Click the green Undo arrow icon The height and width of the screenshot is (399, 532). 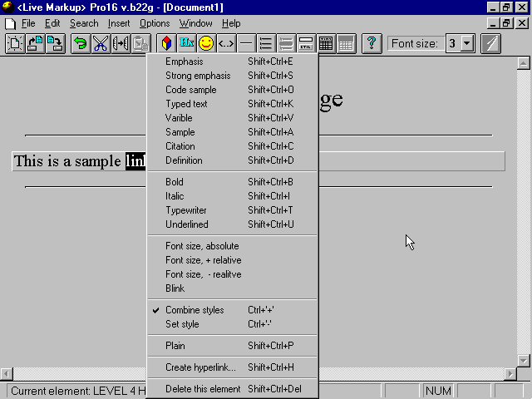81,43
